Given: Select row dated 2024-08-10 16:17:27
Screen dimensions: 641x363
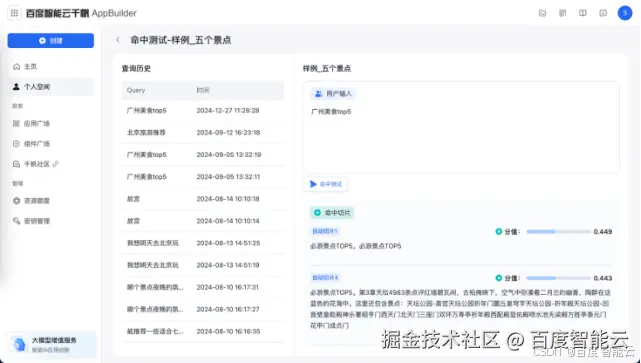Looking at the screenshot, I should tap(203, 309).
